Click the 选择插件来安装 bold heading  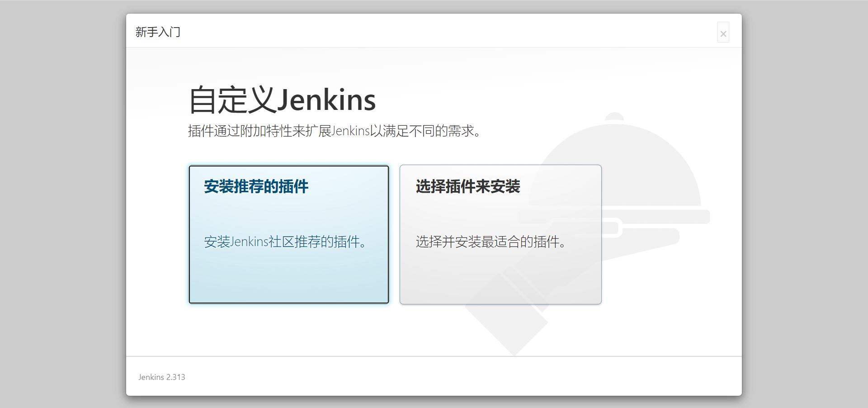click(x=467, y=186)
